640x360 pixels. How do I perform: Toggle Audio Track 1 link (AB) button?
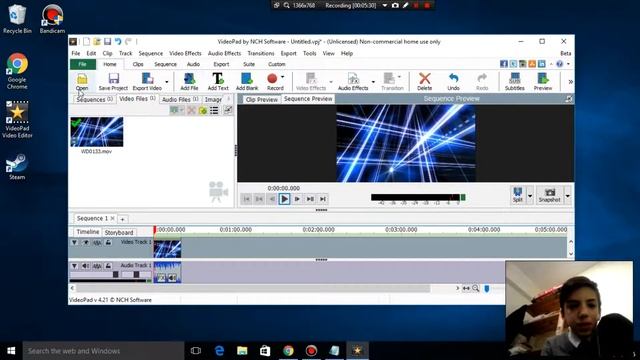(x=97, y=266)
